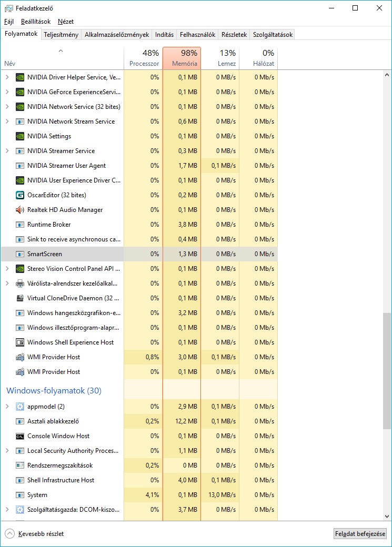Image resolution: width=392 pixels, height=547 pixels.
Task: Open the Szolgáltatások tab
Action: pyautogui.click(x=273, y=35)
